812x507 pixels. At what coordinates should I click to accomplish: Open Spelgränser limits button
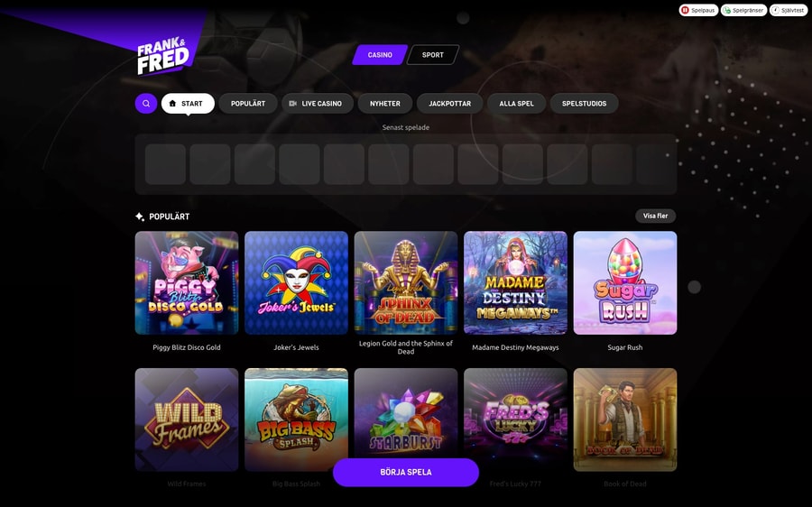click(743, 10)
